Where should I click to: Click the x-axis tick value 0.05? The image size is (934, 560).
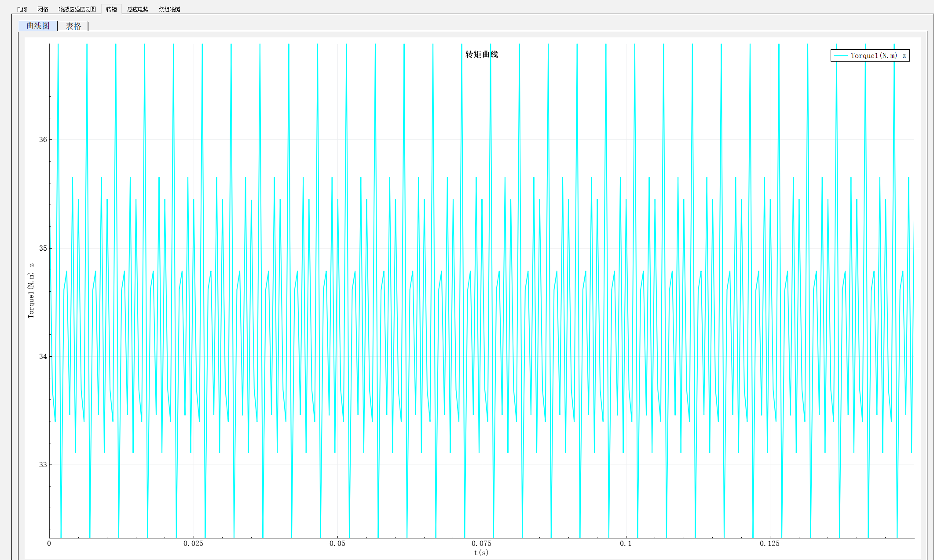click(337, 544)
